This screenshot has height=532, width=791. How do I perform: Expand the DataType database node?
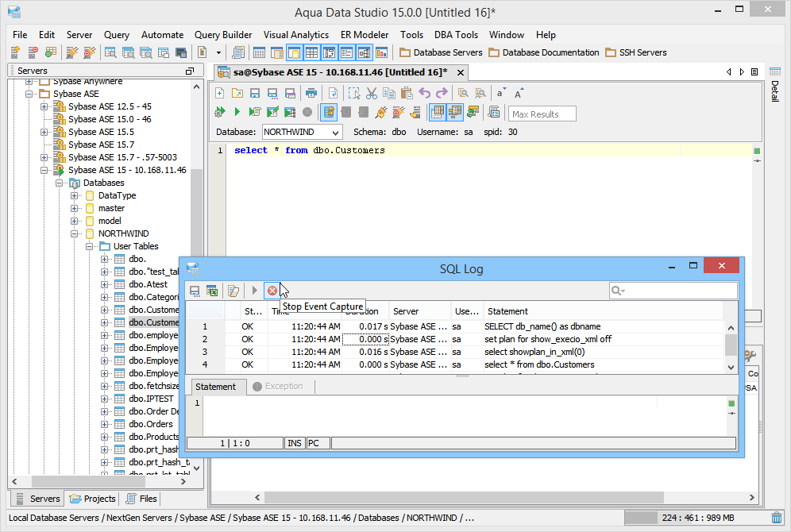click(x=74, y=195)
